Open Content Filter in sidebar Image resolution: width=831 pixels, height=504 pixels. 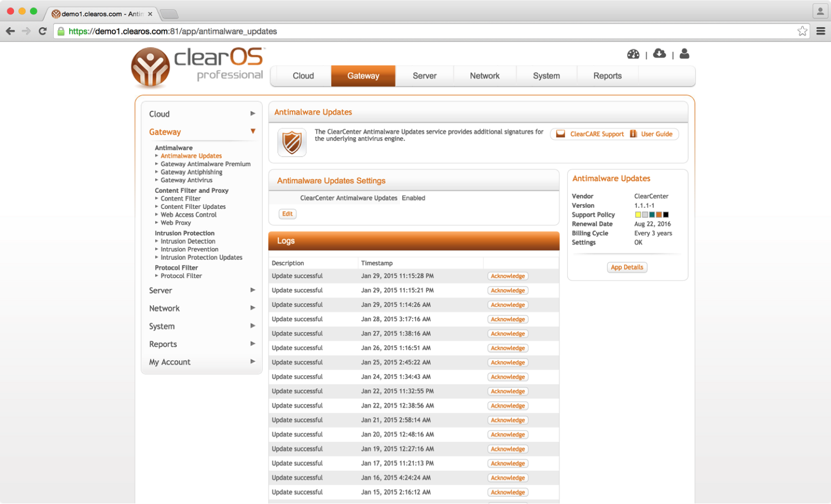point(181,198)
